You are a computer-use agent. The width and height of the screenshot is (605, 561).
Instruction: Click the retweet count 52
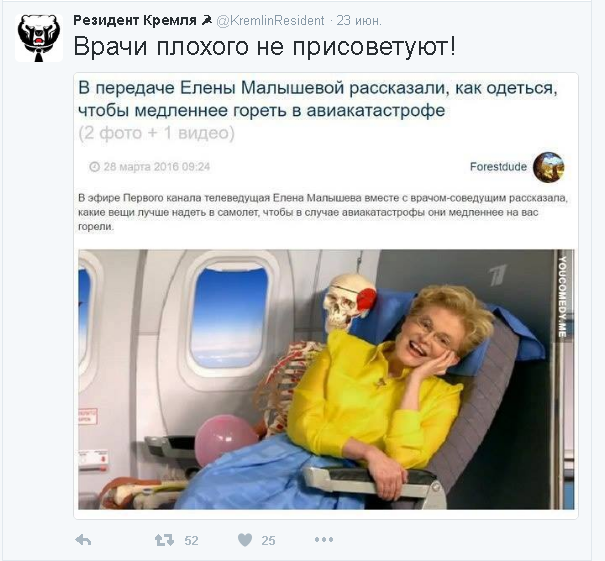coord(191,541)
